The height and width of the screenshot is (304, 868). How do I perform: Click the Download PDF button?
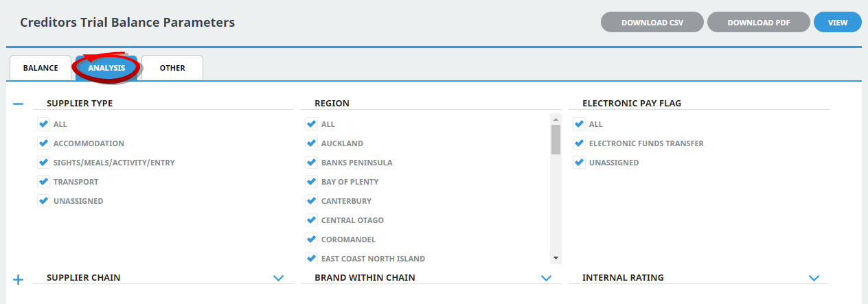(x=759, y=22)
